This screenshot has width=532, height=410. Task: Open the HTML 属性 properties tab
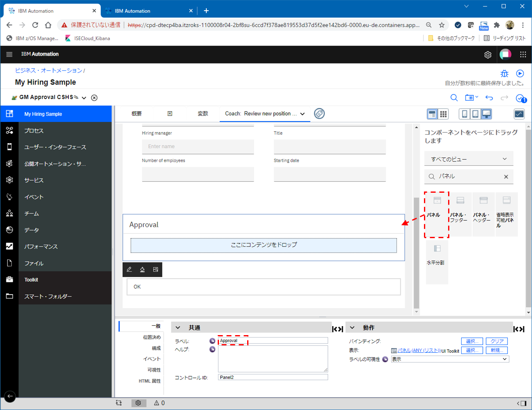click(150, 381)
